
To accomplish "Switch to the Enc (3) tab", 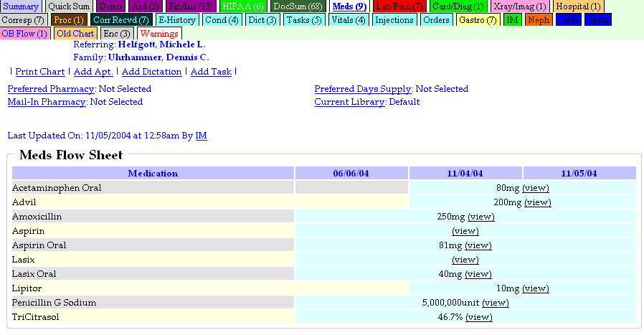I will coord(117,33).
